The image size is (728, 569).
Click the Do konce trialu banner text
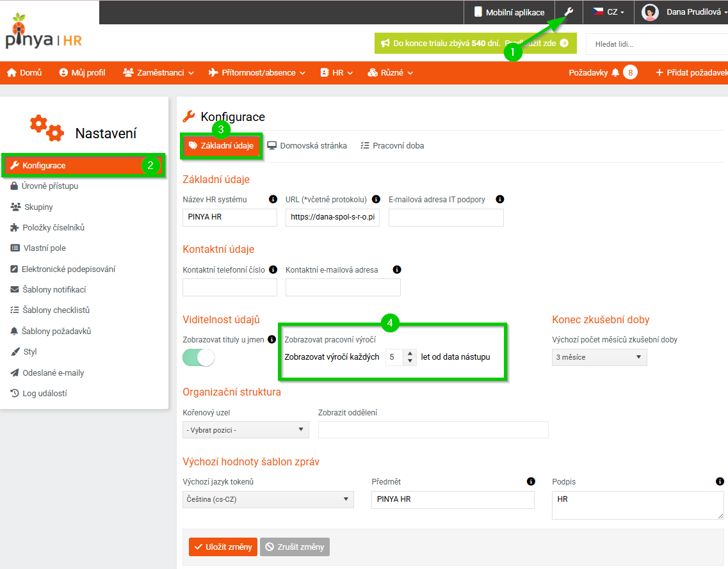pyautogui.click(x=447, y=43)
